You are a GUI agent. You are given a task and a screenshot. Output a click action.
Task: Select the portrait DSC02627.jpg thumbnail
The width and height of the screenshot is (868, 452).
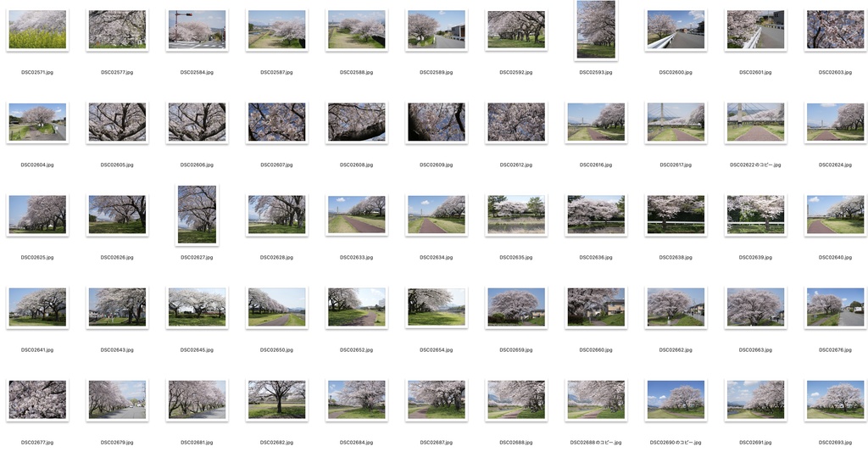tap(197, 215)
